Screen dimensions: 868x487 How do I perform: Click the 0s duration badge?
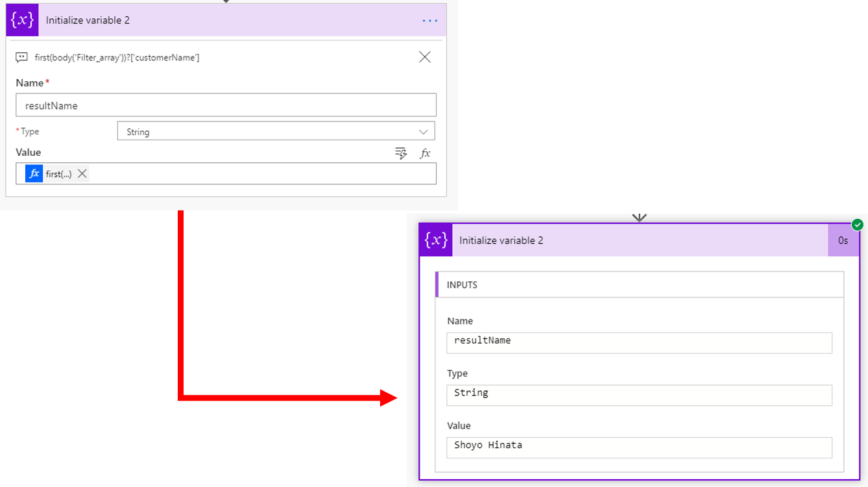pyautogui.click(x=843, y=240)
